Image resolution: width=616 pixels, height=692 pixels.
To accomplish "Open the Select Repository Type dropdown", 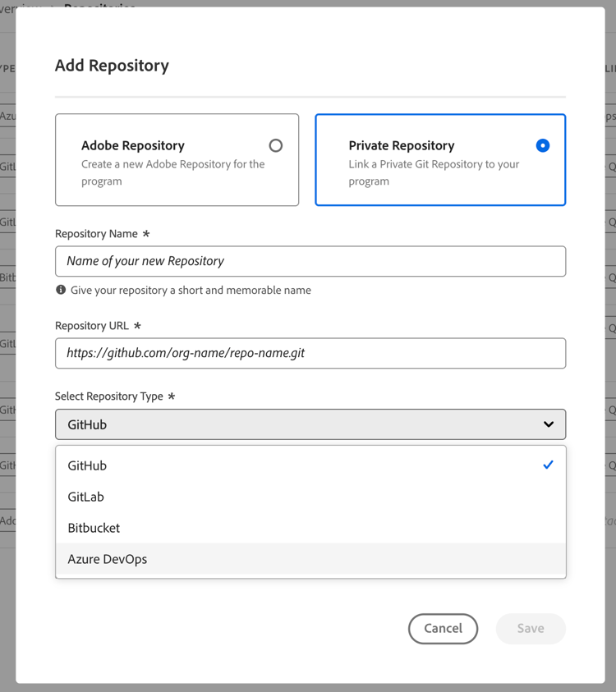I will (x=310, y=424).
